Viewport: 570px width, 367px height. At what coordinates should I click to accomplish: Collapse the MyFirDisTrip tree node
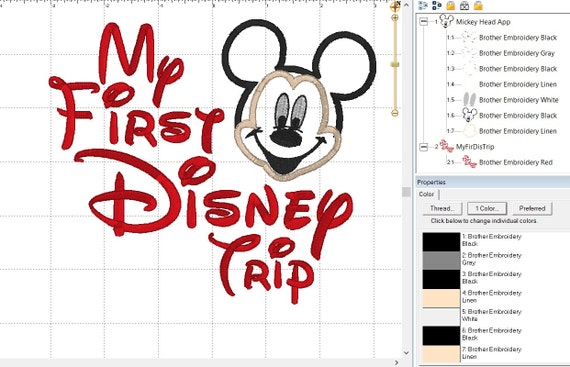[x=424, y=147]
